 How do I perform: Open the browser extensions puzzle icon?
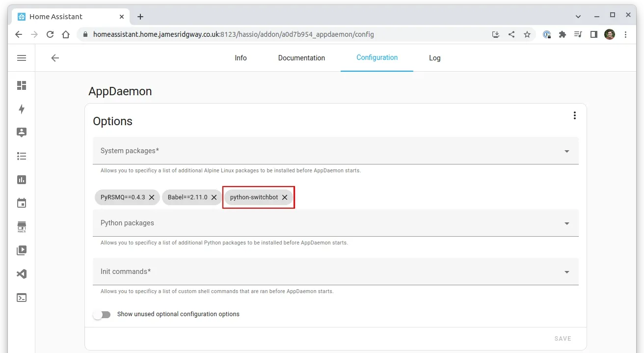click(x=563, y=34)
